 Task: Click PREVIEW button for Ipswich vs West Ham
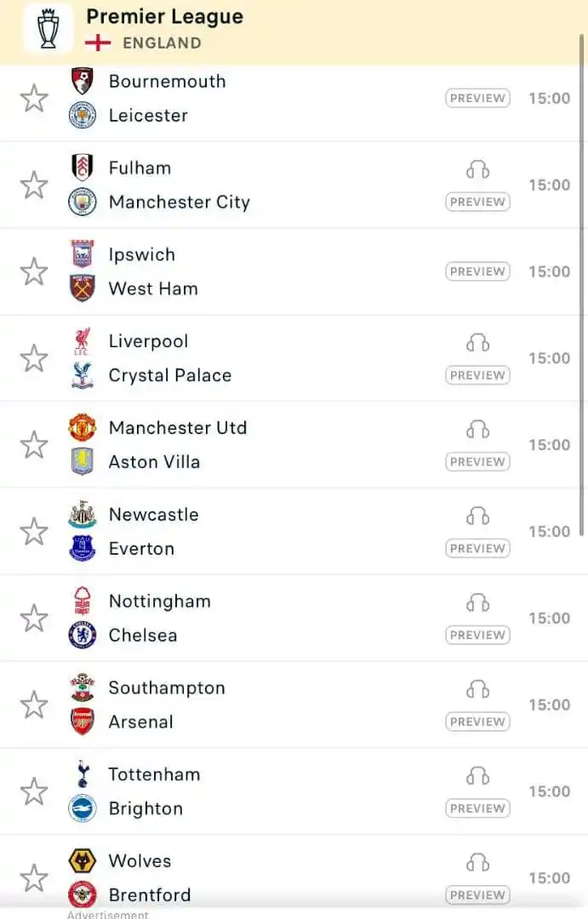(x=477, y=271)
